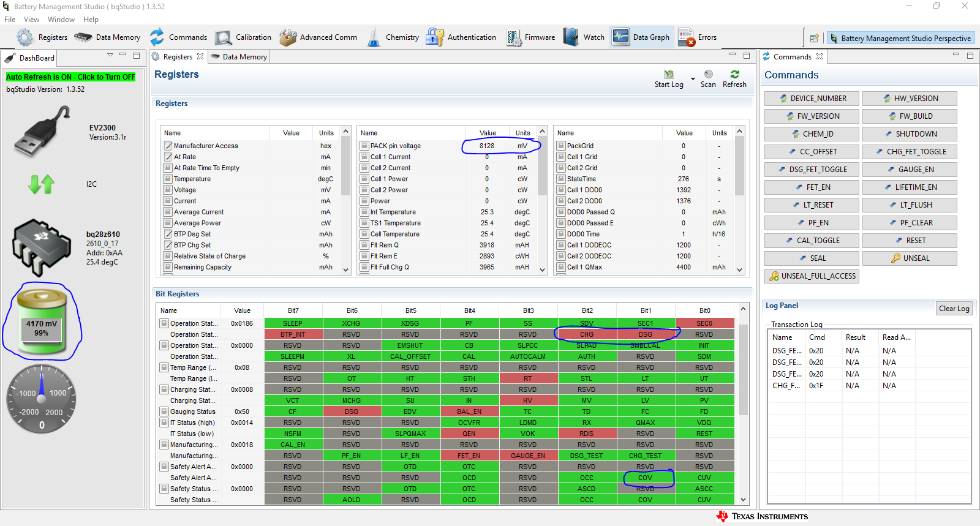The image size is (980, 526).
Task: Minimize the Registers panel view
Action: (x=733, y=55)
